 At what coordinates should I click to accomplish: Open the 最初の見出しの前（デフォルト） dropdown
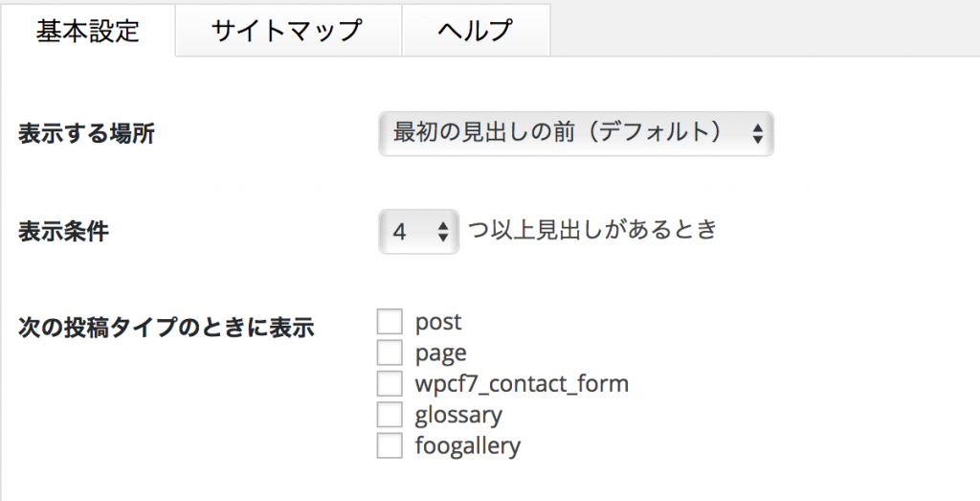[x=574, y=134]
